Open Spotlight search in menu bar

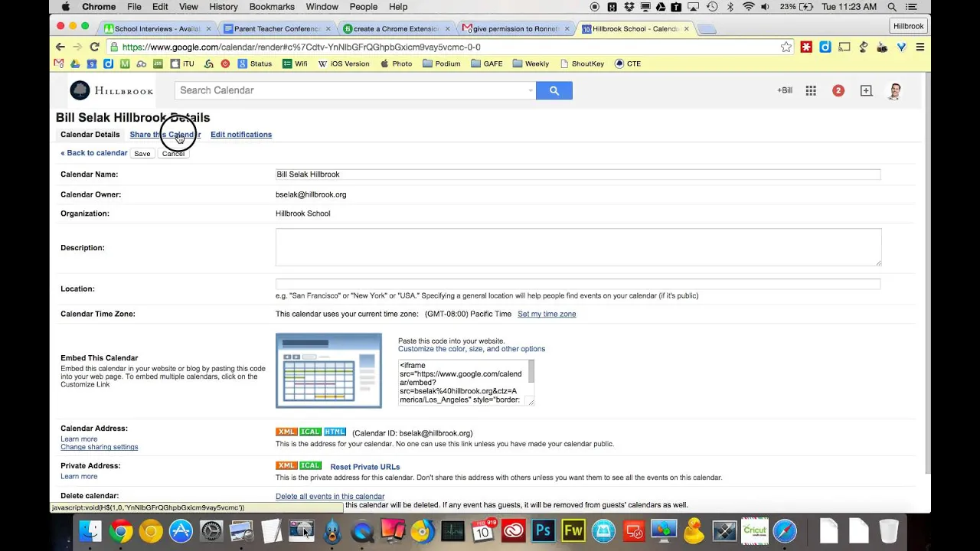pos(892,7)
